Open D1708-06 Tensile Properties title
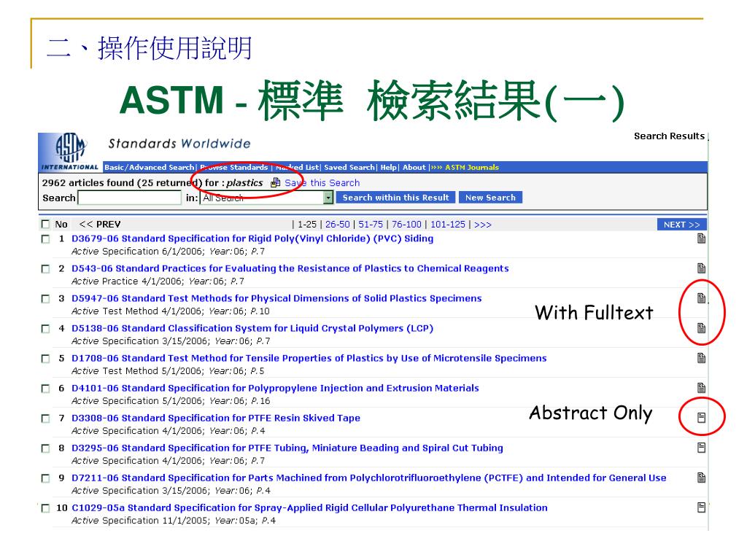This screenshot has height=560, width=747. point(309,358)
